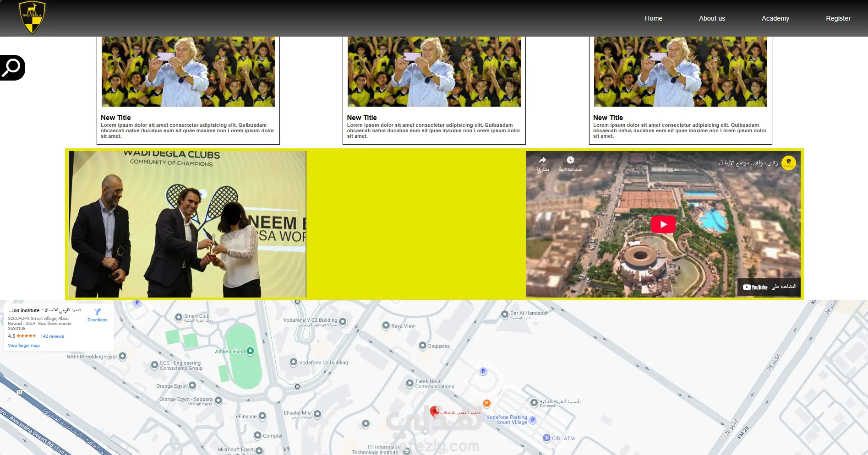Viewport: 868px width, 455px height.
Task: Go to the Home page
Action: click(x=654, y=18)
